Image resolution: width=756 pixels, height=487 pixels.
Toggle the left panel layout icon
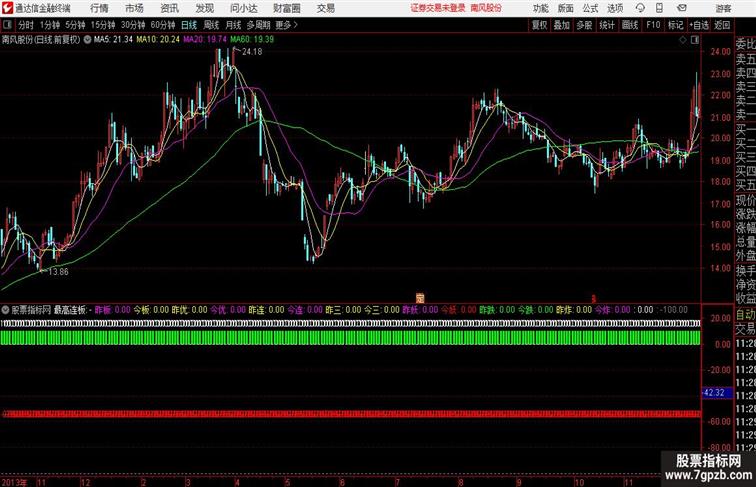click(7, 25)
